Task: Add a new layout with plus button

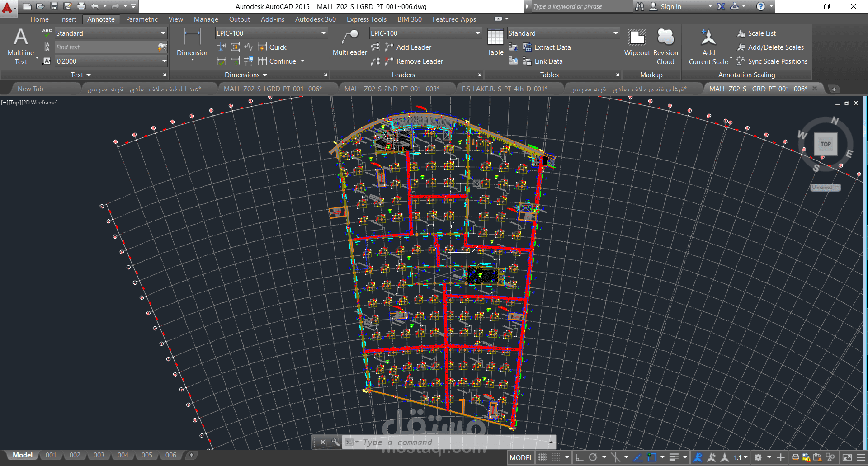Action: pos(191,455)
